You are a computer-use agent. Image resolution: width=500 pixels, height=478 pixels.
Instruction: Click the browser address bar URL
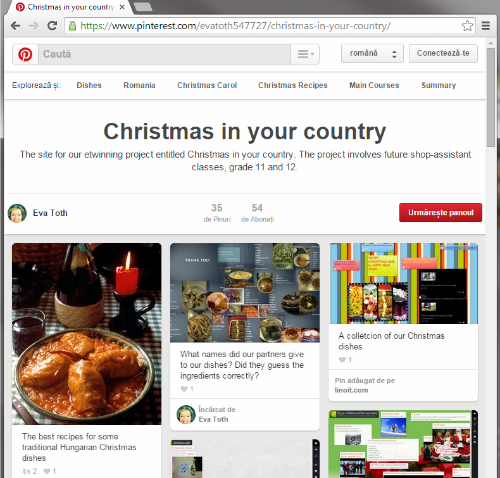(235, 26)
